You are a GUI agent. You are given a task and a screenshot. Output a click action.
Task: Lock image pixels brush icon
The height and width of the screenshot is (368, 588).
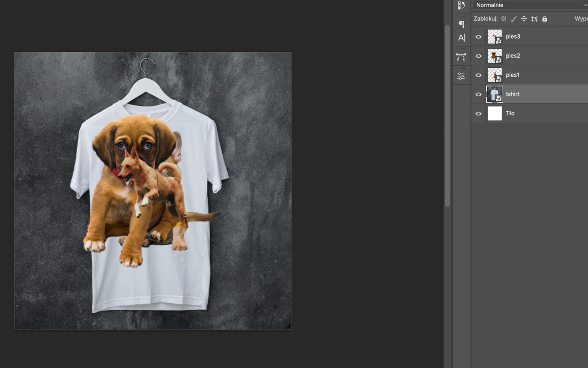[514, 19]
